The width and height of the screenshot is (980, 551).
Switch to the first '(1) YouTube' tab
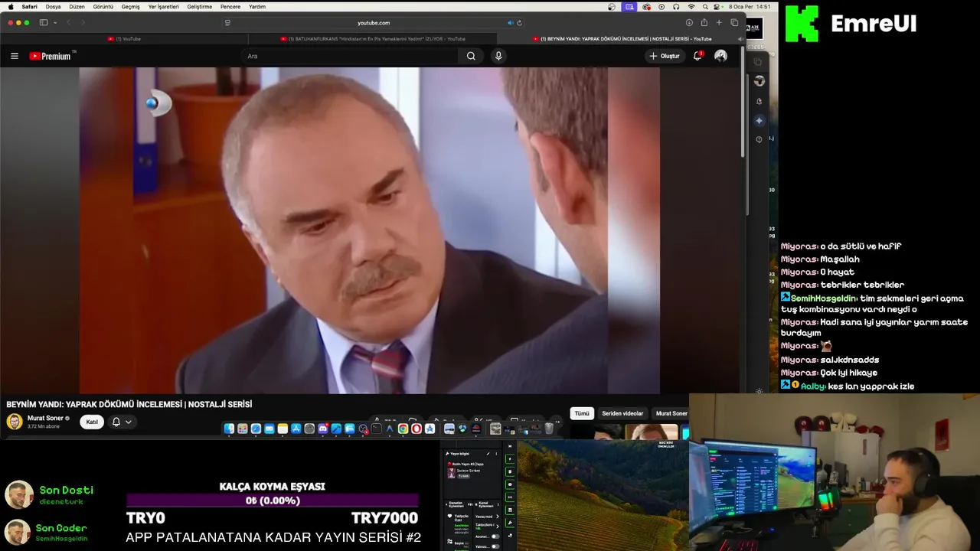(x=125, y=39)
